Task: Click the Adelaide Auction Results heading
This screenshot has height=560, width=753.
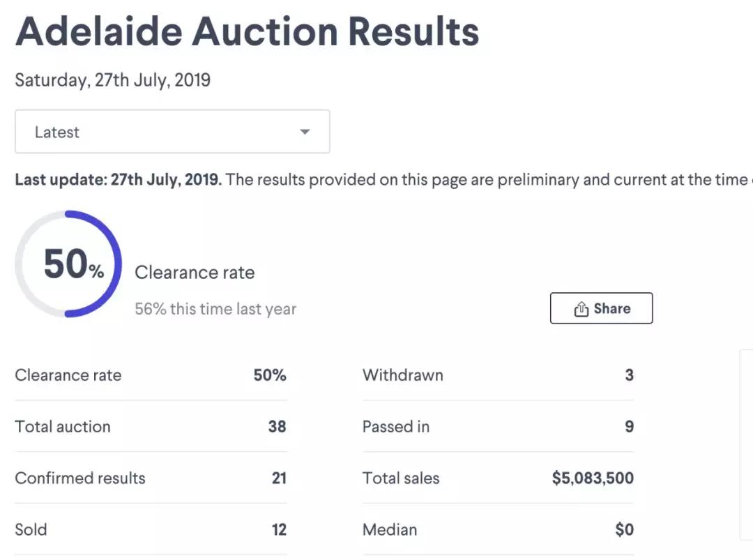Action: 248,31
